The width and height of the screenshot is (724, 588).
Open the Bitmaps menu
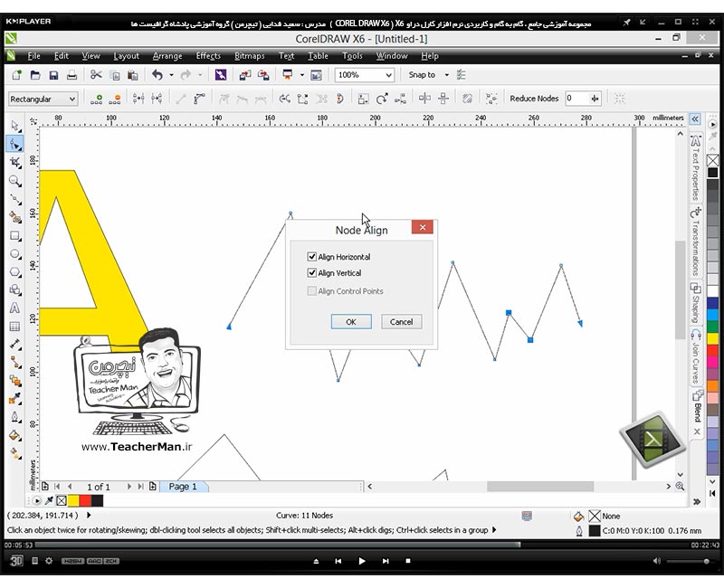(250, 56)
